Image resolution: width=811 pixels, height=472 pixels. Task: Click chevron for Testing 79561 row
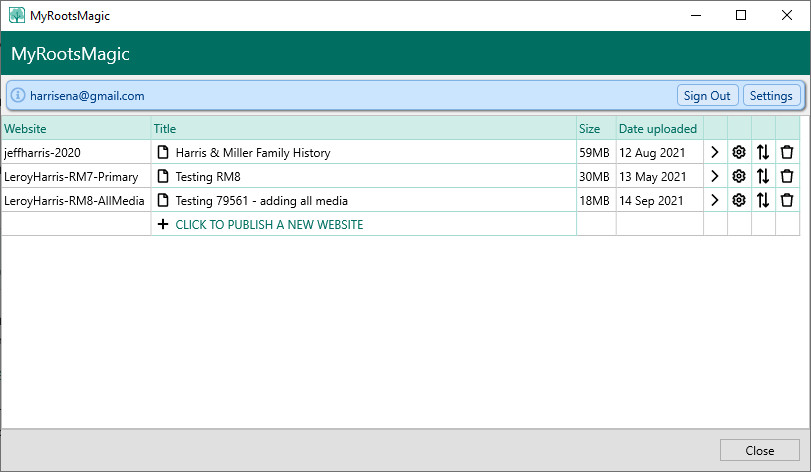click(715, 200)
